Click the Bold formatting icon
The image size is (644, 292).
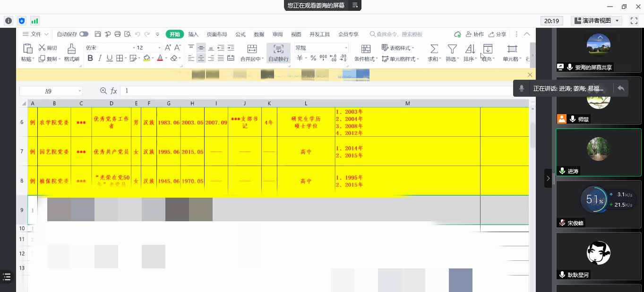pyautogui.click(x=90, y=58)
